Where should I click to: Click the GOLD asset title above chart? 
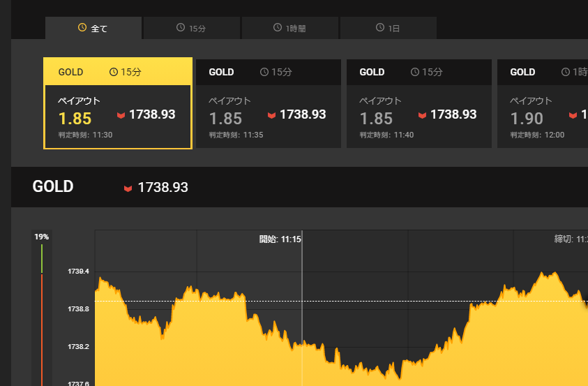[53, 186]
